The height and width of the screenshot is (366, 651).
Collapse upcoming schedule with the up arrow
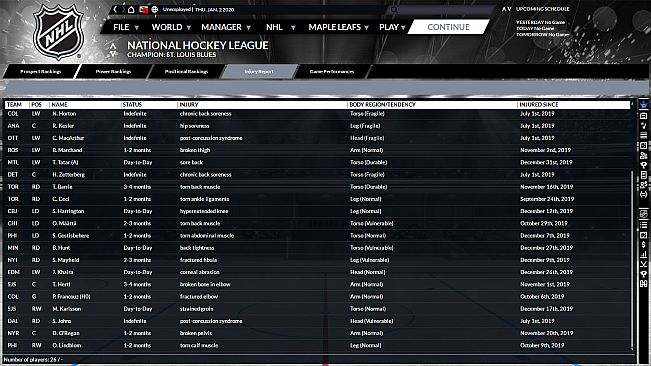[504, 9]
